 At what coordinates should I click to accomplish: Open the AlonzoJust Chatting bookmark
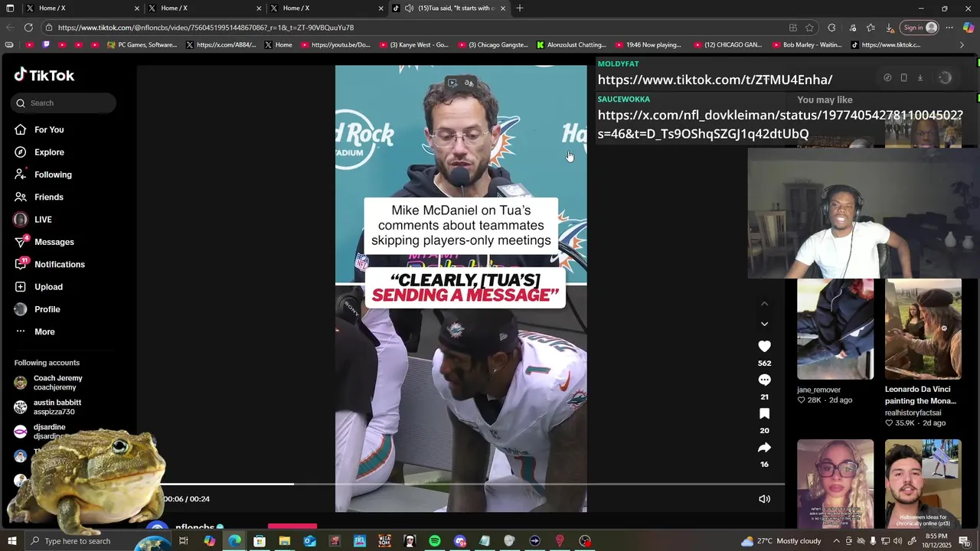point(571,45)
